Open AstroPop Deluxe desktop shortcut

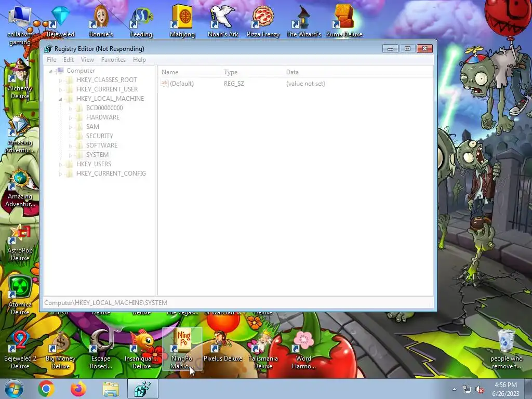click(20, 242)
